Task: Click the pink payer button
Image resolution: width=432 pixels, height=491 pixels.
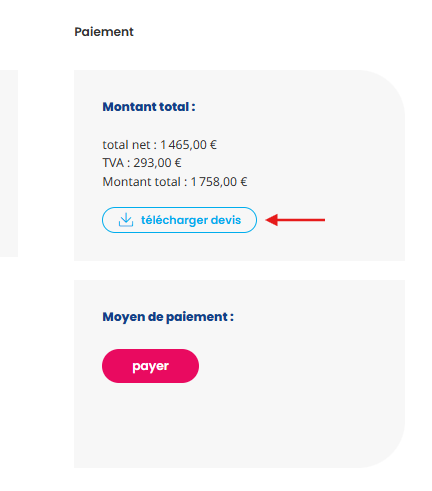Action: pos(150,366)
